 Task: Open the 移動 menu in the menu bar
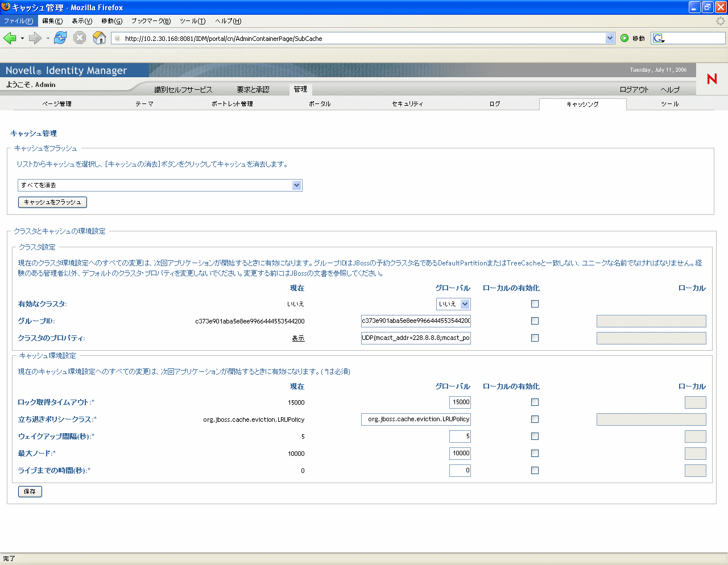[x=111, y=21]
